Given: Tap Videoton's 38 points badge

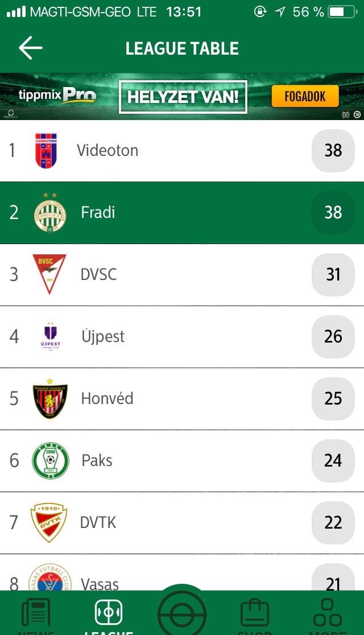Looking at the screenshot, I should [333, 150].
